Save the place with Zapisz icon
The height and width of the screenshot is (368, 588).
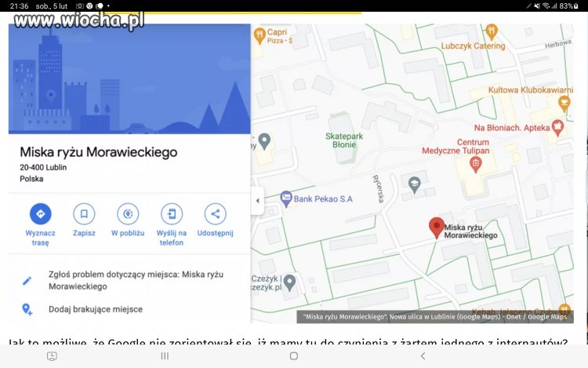(x=84, y=213)
